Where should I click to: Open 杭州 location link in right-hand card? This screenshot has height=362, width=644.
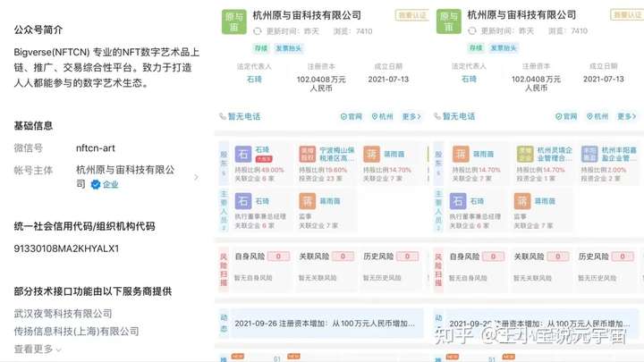pos(597,116)
